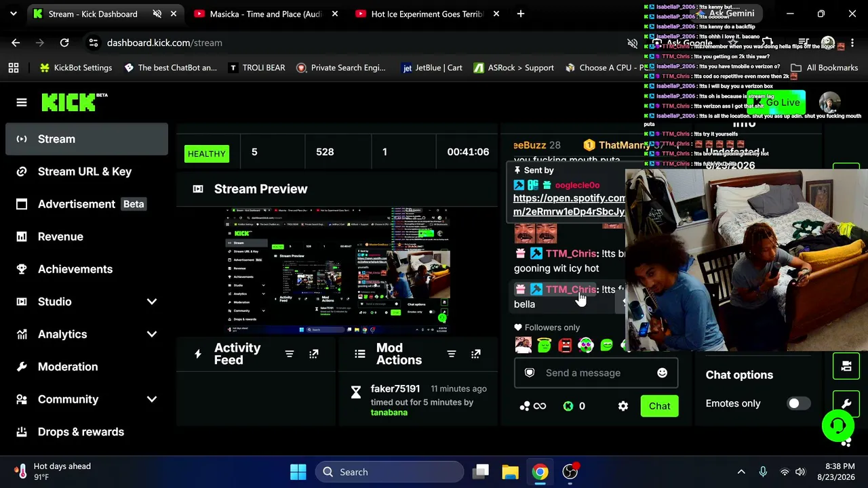Open the Windows Start menu
868x488 pixels.
pos(298,472)
